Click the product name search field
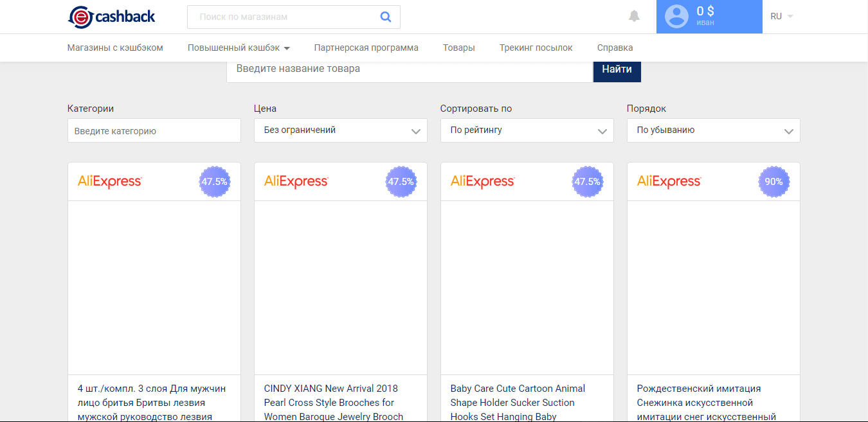This screenshot has width=868, height=422. [409, 69]
